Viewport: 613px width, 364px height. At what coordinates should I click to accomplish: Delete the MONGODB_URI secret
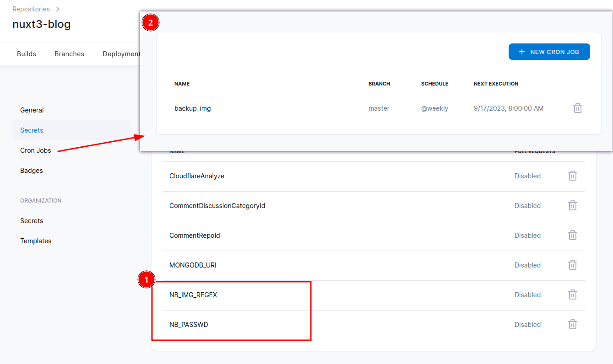[572, 265]
